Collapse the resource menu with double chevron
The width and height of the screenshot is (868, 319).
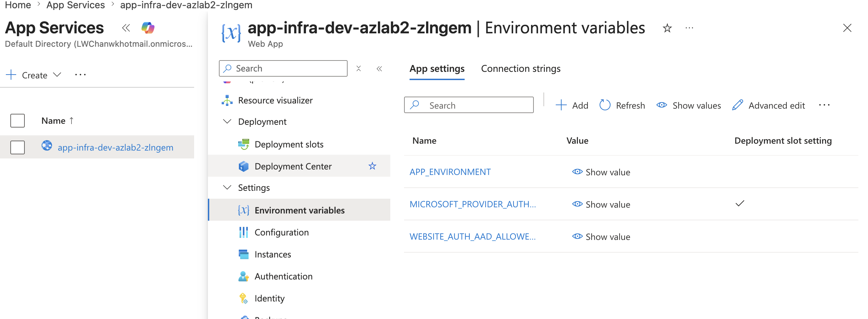click(379, 69)
